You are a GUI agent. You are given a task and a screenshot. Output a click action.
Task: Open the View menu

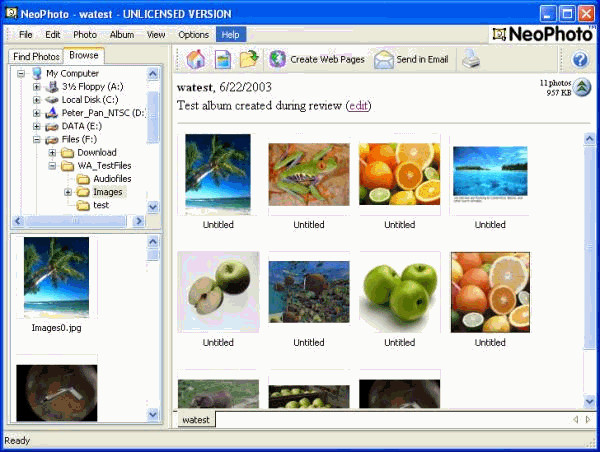156,34
